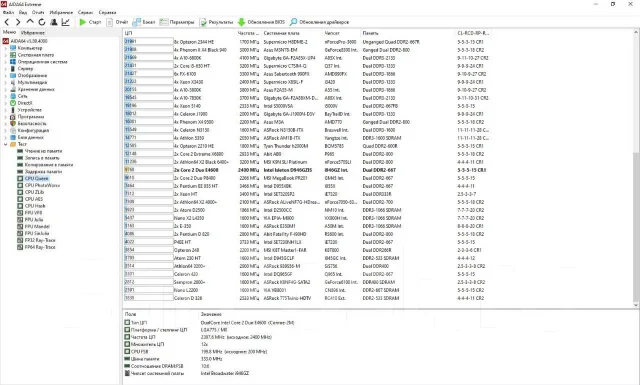640x385 pixels.
Task: Click the up-level arrow toolbar icon
Action: tap(30, 22)
